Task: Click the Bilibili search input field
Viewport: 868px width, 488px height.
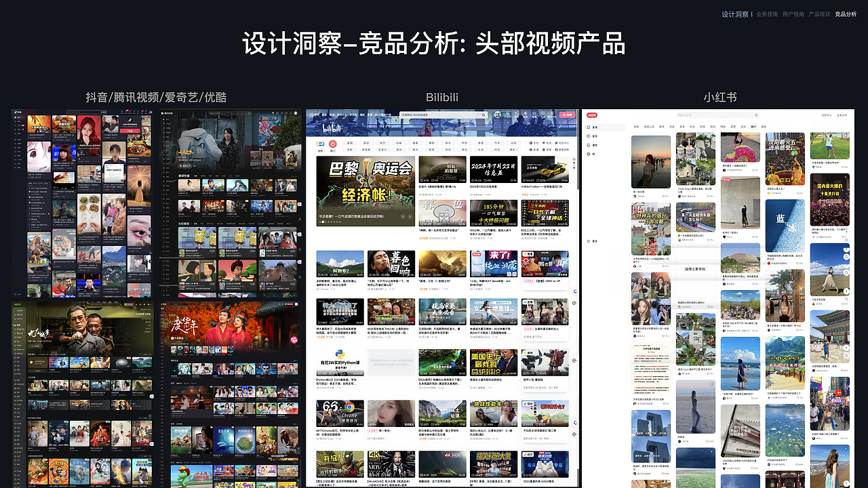Action: (444, 115)
